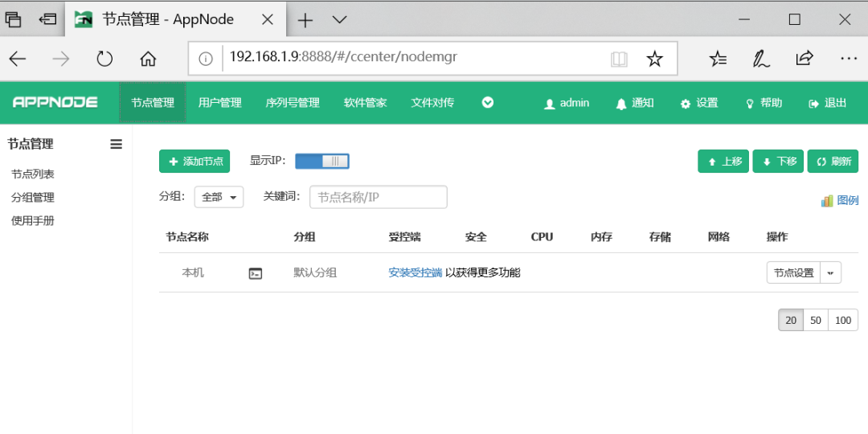Close the 节点管理 - AppNode tab

click(267, 20)
